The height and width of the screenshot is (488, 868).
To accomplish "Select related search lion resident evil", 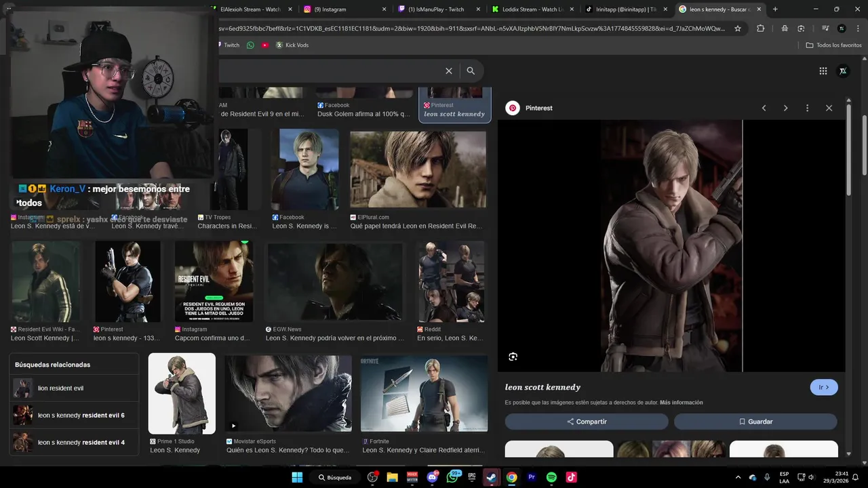I will (74, 388).
